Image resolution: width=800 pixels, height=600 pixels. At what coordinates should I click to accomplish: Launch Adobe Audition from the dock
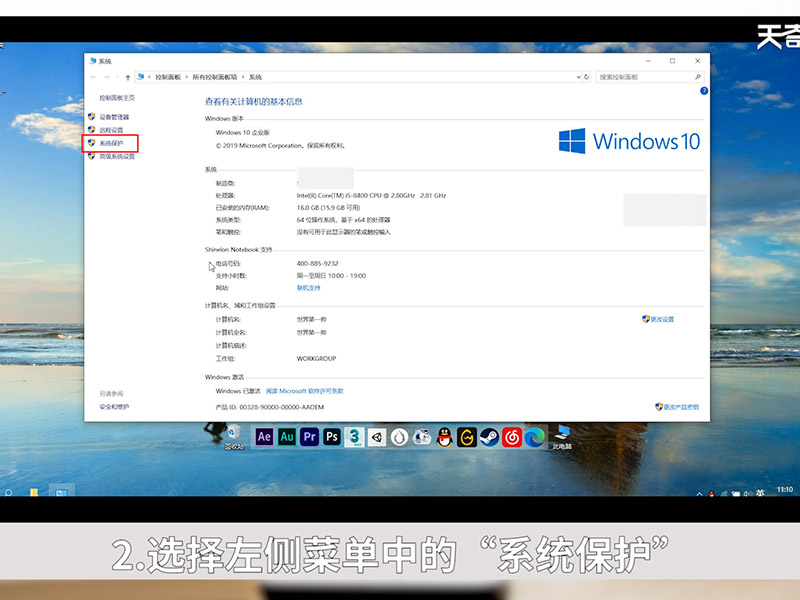[x=287, y=437]
